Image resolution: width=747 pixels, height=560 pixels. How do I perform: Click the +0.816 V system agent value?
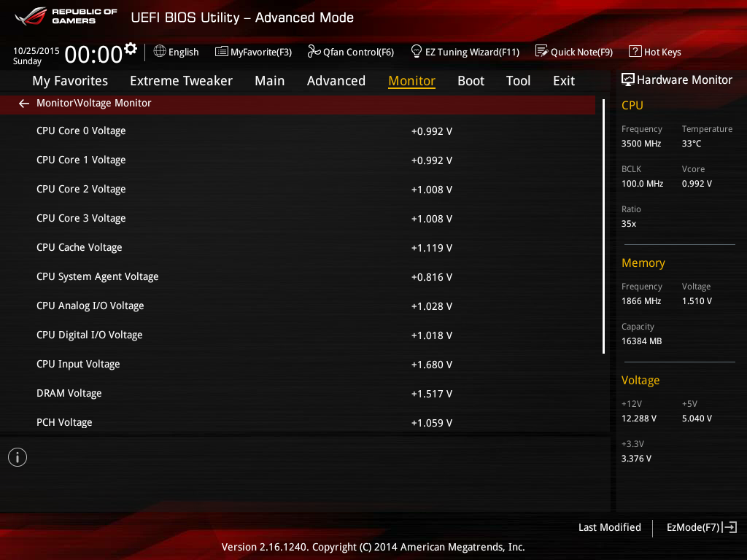click(x=432, y=277)
